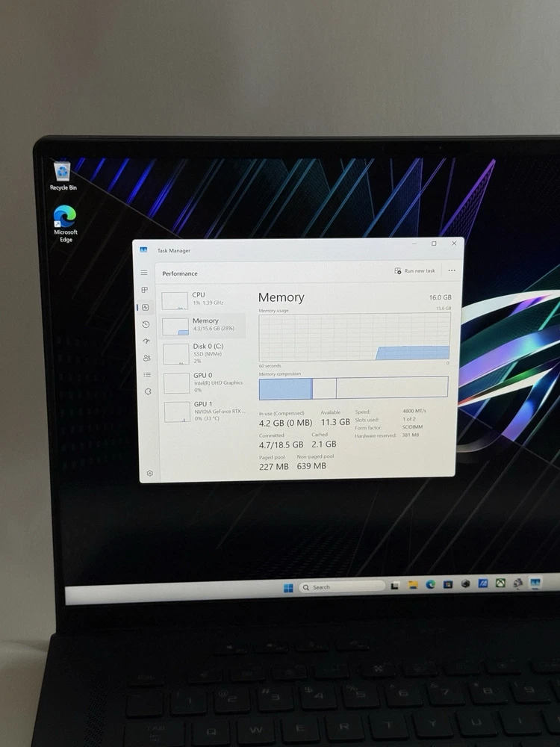
Task: Open the Processes page in sidebar
Action: coord(145,290)
